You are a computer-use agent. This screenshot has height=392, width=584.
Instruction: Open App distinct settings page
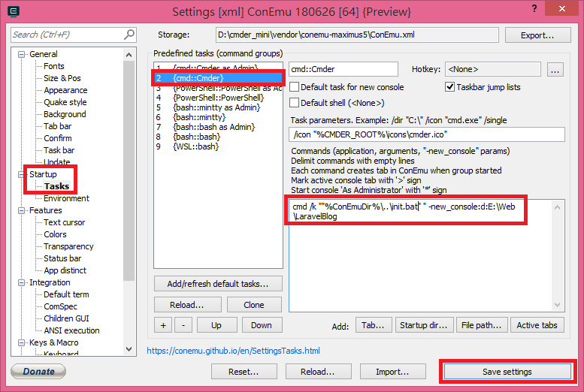point(65,270)
